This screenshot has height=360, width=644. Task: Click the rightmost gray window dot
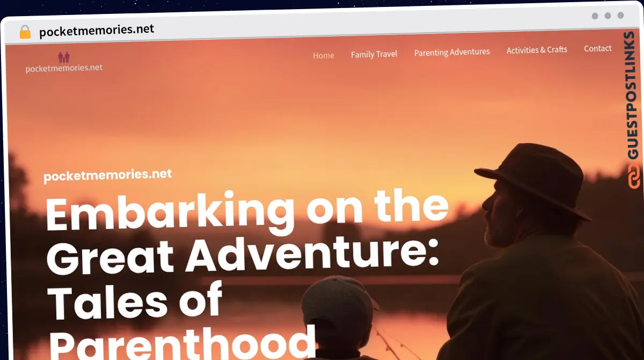(620, 16)
